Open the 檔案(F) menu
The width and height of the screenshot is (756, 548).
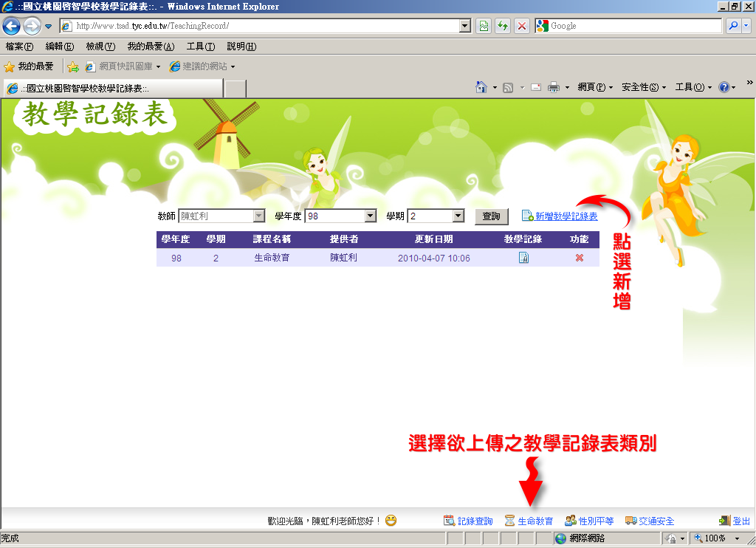tap(20, 47)
